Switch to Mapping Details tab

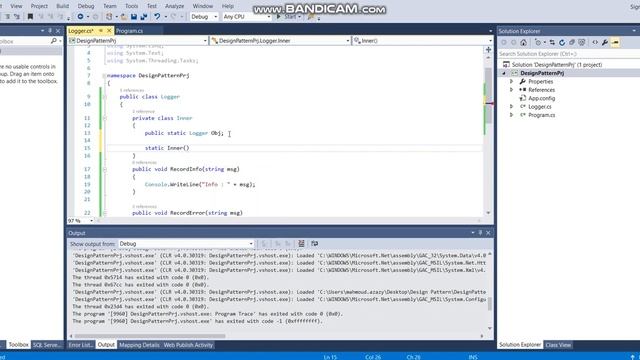pos(139,345)
